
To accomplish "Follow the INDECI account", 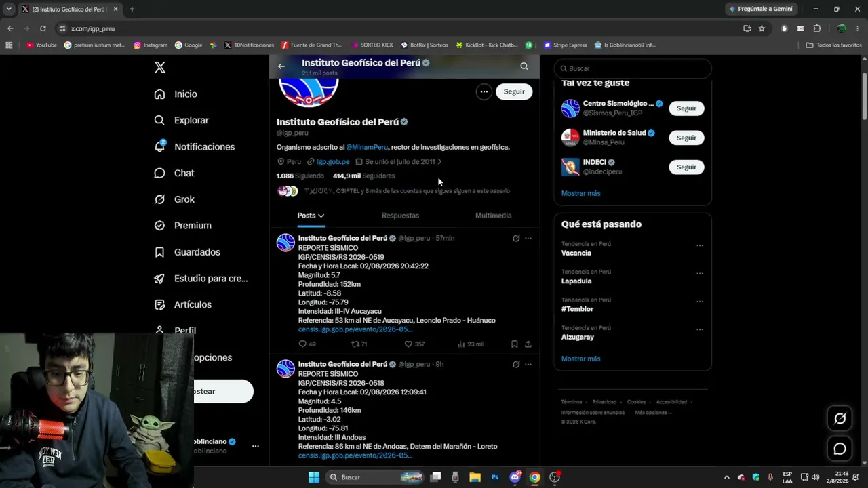I will pos(686,167).
